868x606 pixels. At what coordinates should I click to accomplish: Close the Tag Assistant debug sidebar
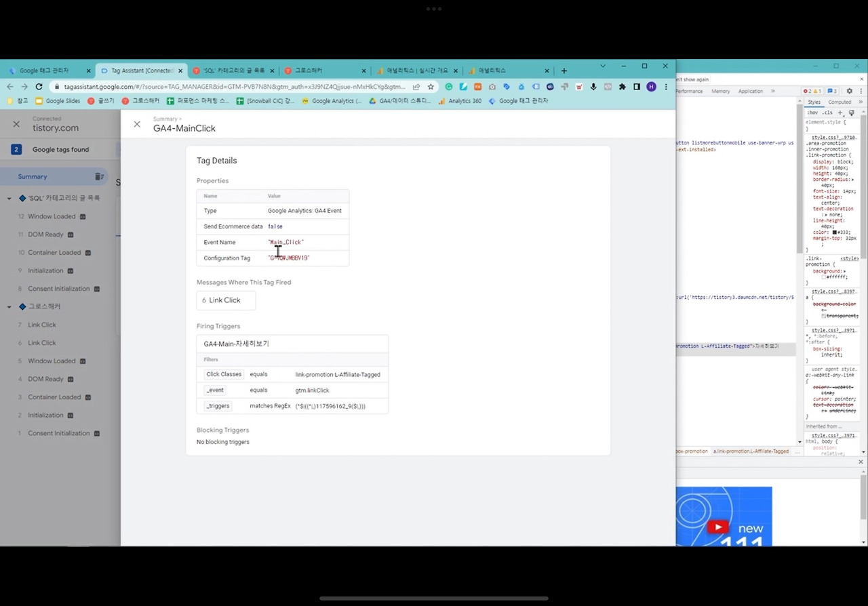pyautogui.click(x=16, y=124)
